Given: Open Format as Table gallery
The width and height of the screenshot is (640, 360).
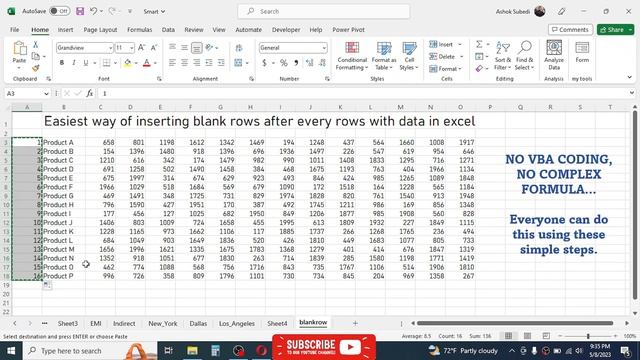Looking at the screenshot, I should tap(384, 56).
